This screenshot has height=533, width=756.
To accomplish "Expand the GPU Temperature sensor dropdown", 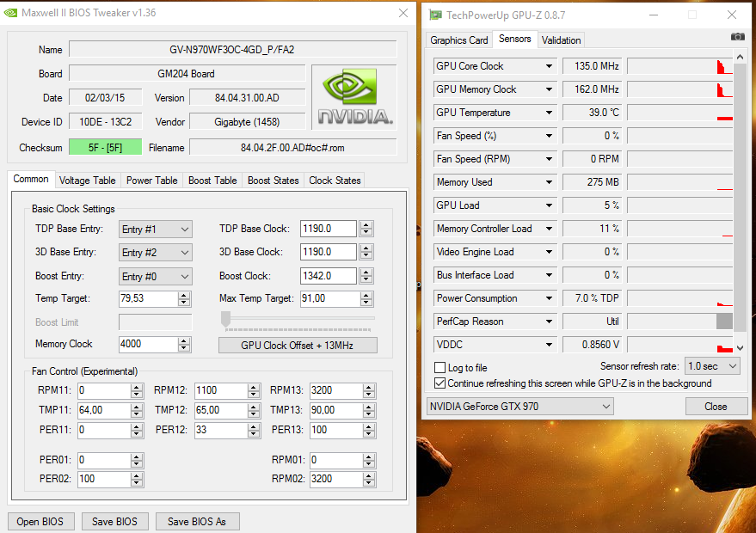I will coord(549,113).
